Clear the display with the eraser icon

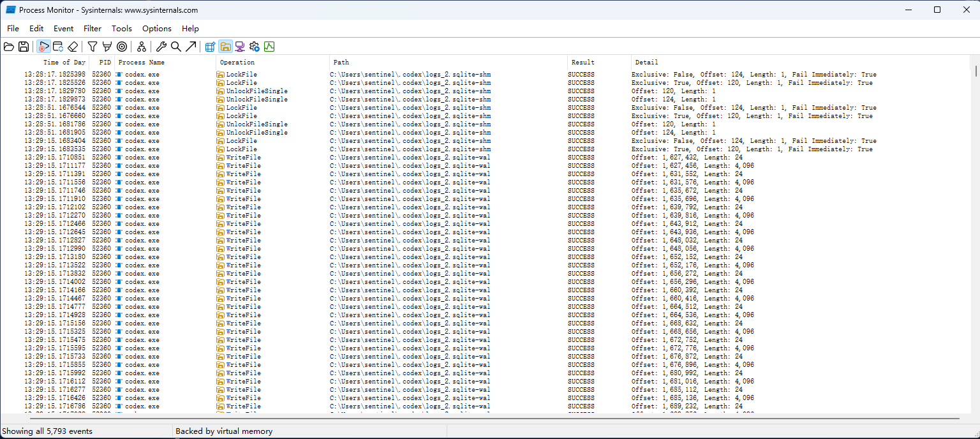tap(73, 47)
